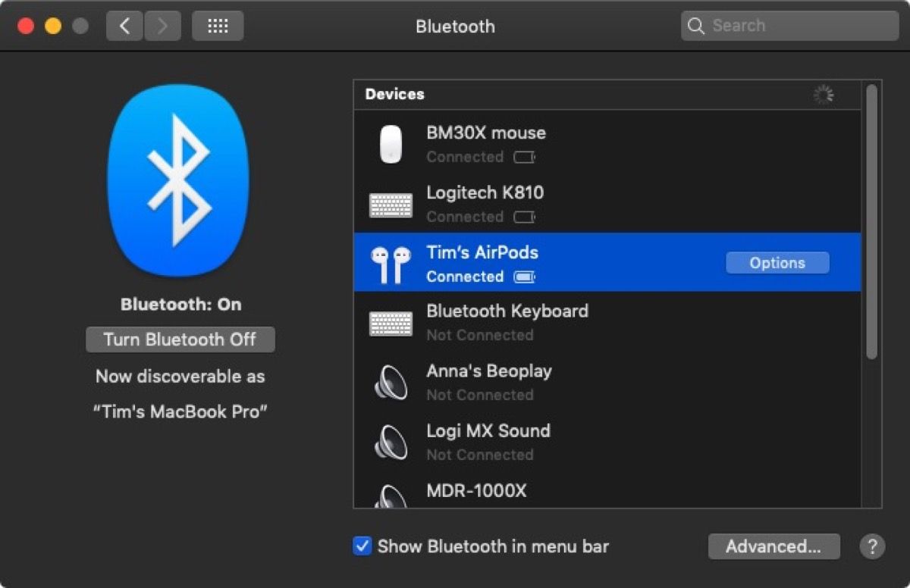Turn Bluetooth Off
The height and width of the screenshot is (588, 910).
click(180, 339)
